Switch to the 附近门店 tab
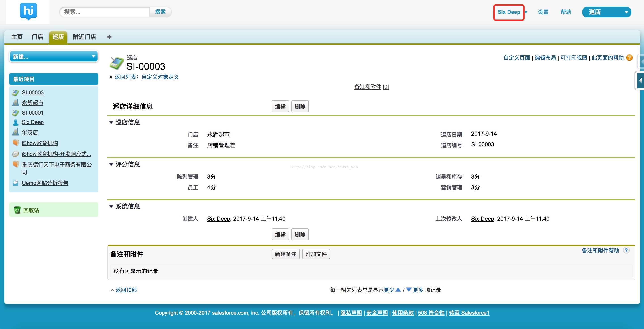 84,37
